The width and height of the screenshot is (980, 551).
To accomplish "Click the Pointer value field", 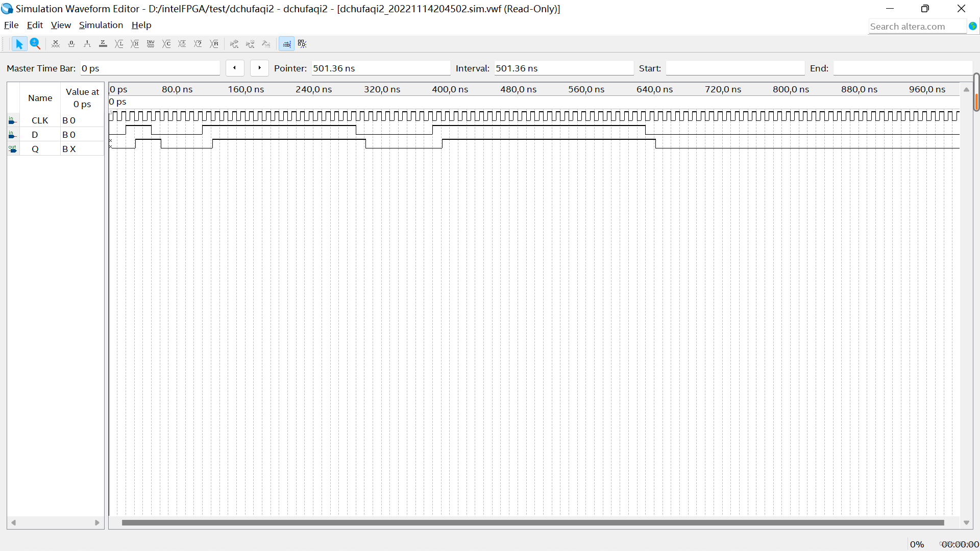I will coord(381,68).
